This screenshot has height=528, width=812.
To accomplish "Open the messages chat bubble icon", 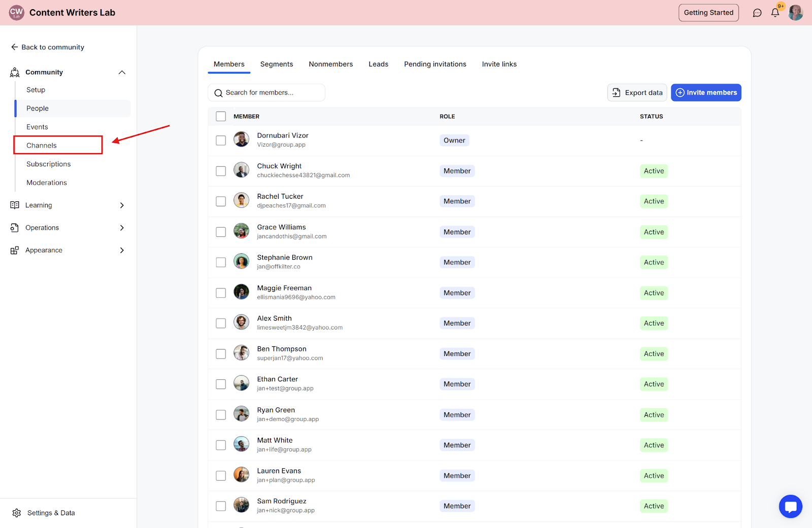I will tap(757, 13).
